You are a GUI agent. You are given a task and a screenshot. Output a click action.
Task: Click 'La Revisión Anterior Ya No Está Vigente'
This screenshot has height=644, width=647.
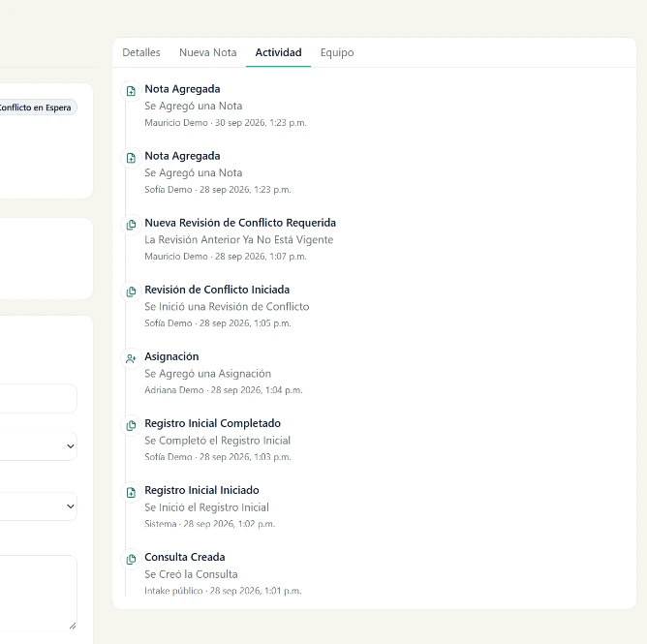(239, 240)
